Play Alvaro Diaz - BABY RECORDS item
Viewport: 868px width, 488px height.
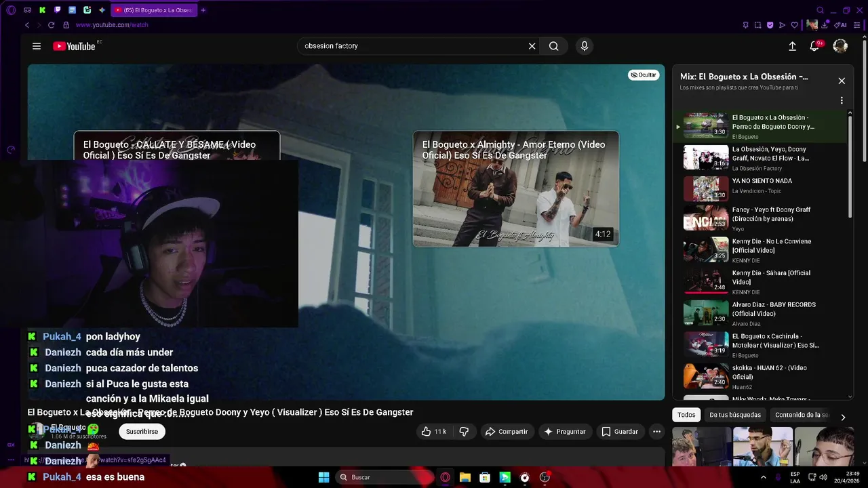tap(760, 314)
